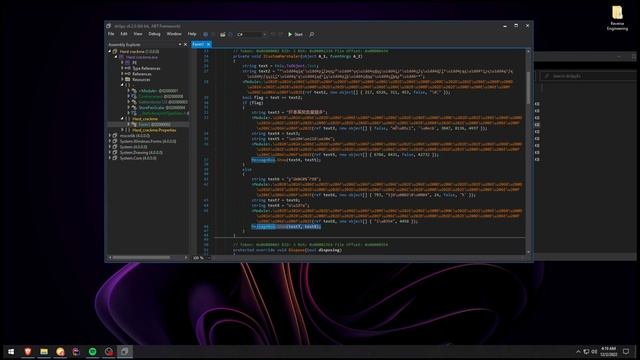Open the Debug menu

pos(154,34)
